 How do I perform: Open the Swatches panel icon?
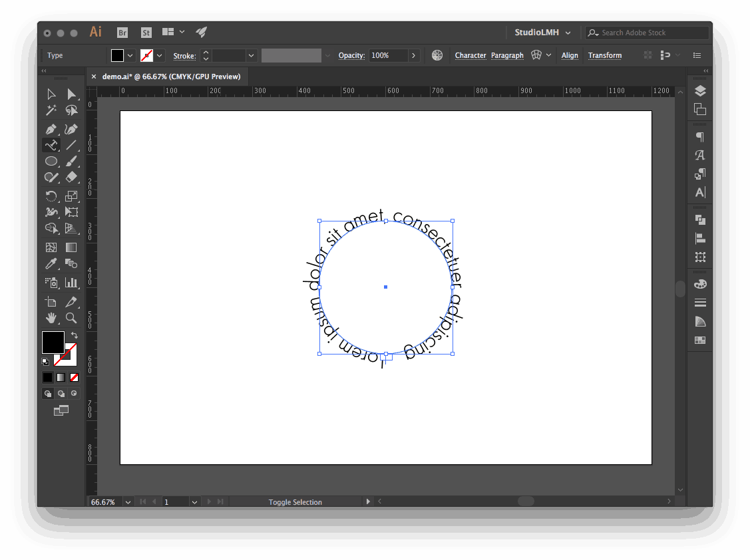(x=700, y=340)
